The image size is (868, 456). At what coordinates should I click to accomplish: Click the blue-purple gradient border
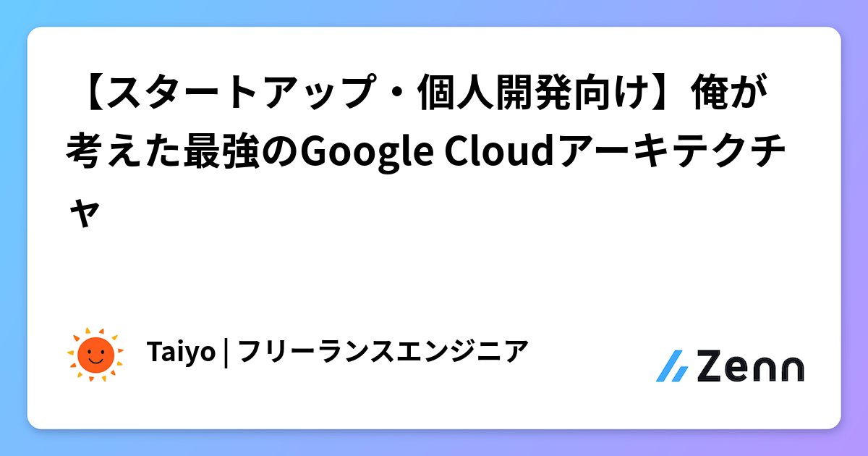[x=434, y=12]
